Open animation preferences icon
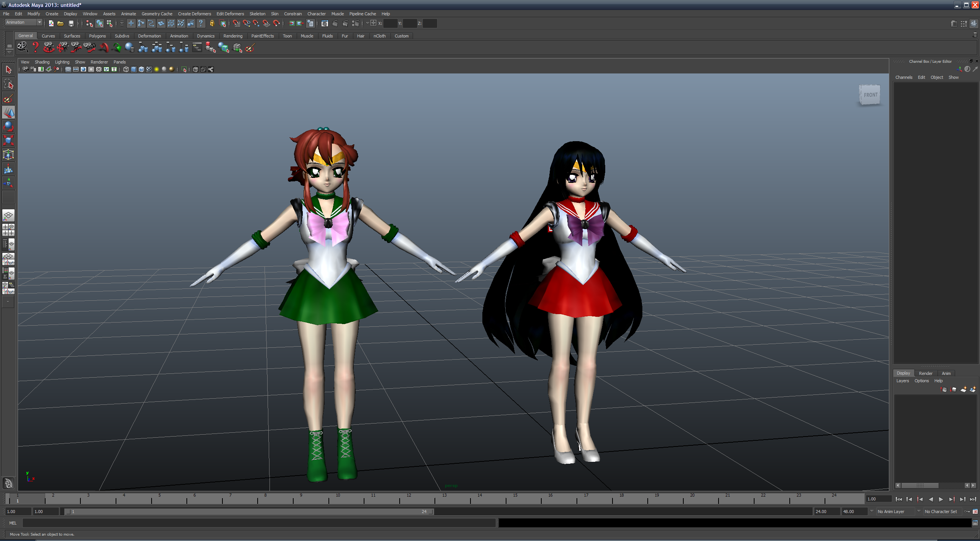Viewport: 980px width, 541px height. [x=975, y=512]
